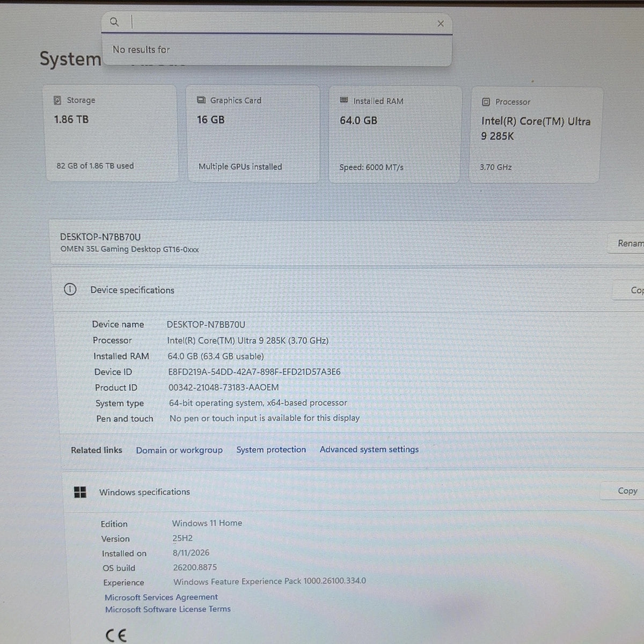Open the Storage 1.86 TB card

point(111,134)
